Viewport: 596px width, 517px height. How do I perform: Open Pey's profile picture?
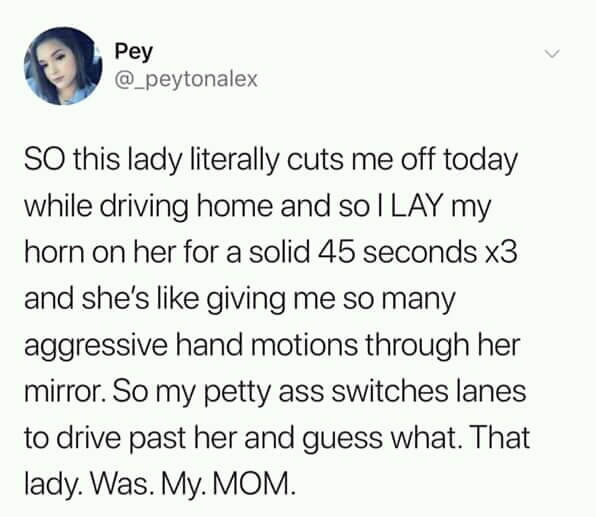pyautogui.click(x=63, y=66)
